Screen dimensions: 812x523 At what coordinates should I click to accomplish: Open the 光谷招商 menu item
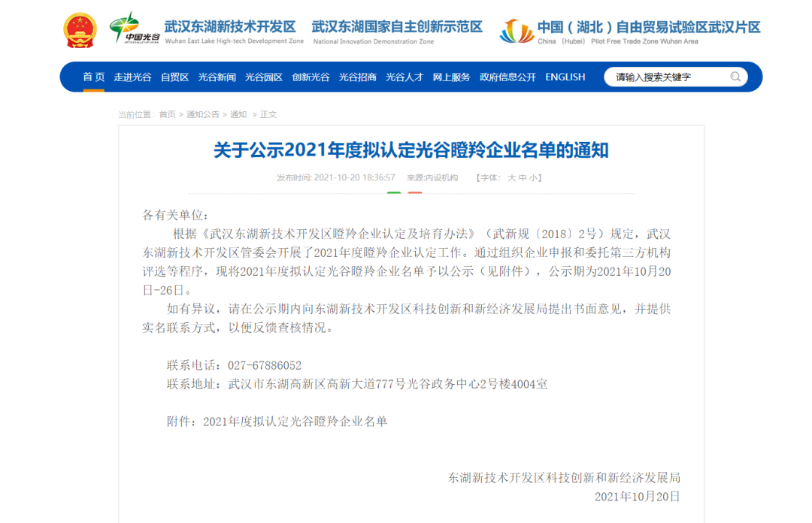pos(357,77)
